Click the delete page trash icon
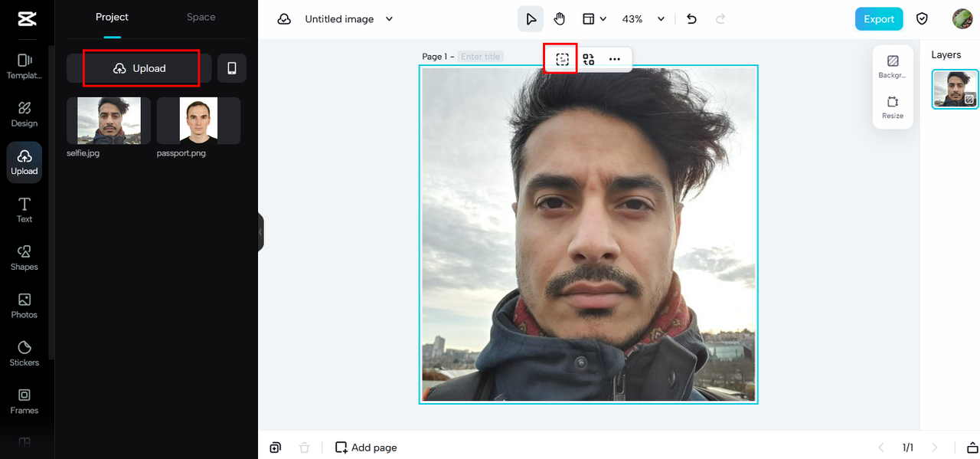Viewport: 980px width, 459px height. [x=304, y=448]
